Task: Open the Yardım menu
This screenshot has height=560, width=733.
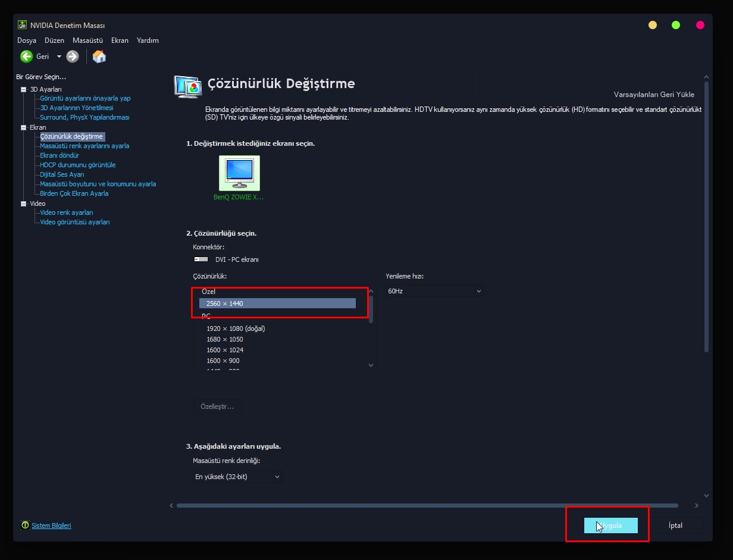Action: click(148, 40)
